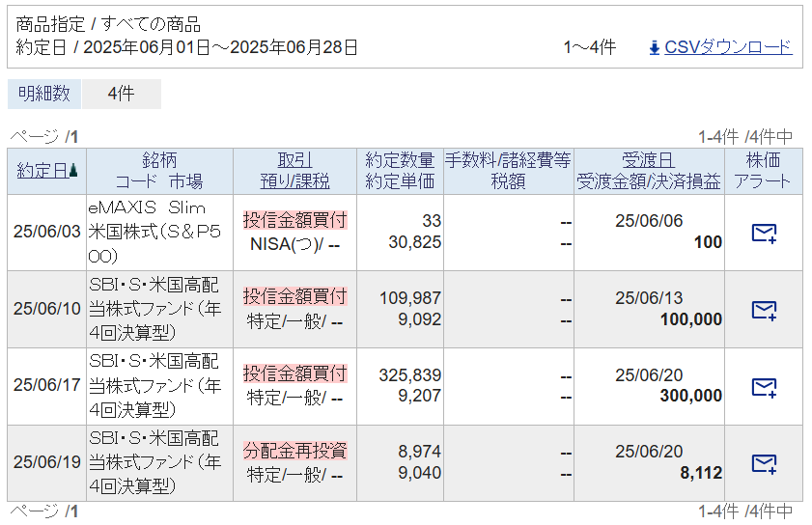Viewport: 812px width, 525px height.
Task: Select 投信金額買付 label in 25/06/10 row
Action: (x=295, y=296)
